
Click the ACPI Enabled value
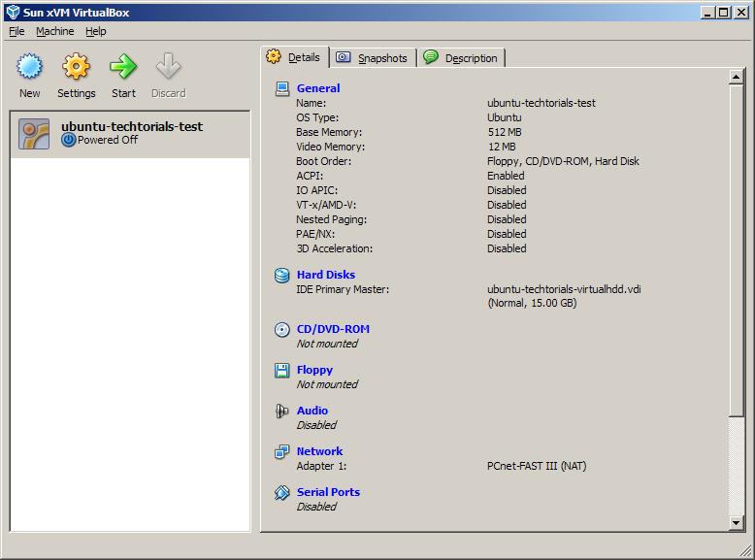[506, 177]
